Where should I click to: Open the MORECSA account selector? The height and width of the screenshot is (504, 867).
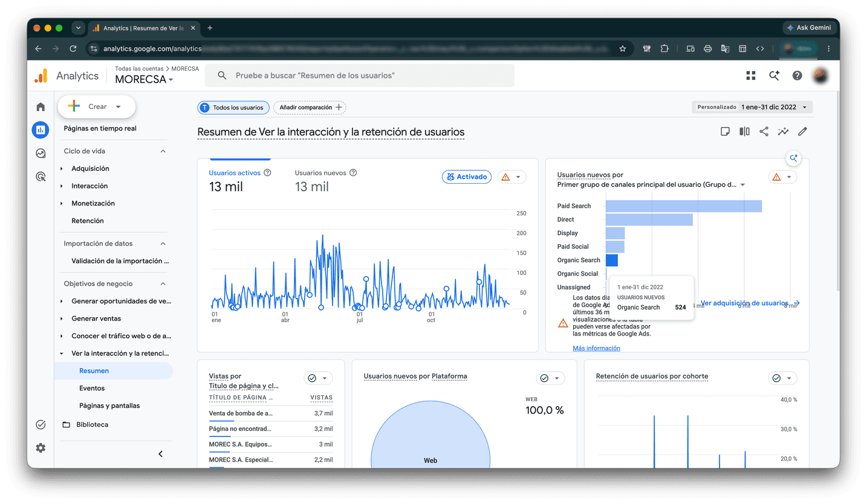coord(144,79)
